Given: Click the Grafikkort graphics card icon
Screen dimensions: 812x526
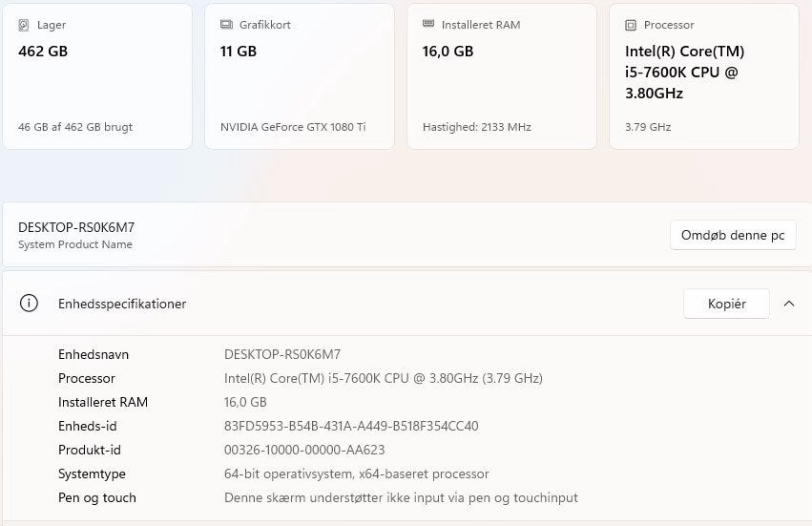Looking at the screenshot, I should pyautogui.click(x=226, y=25).
